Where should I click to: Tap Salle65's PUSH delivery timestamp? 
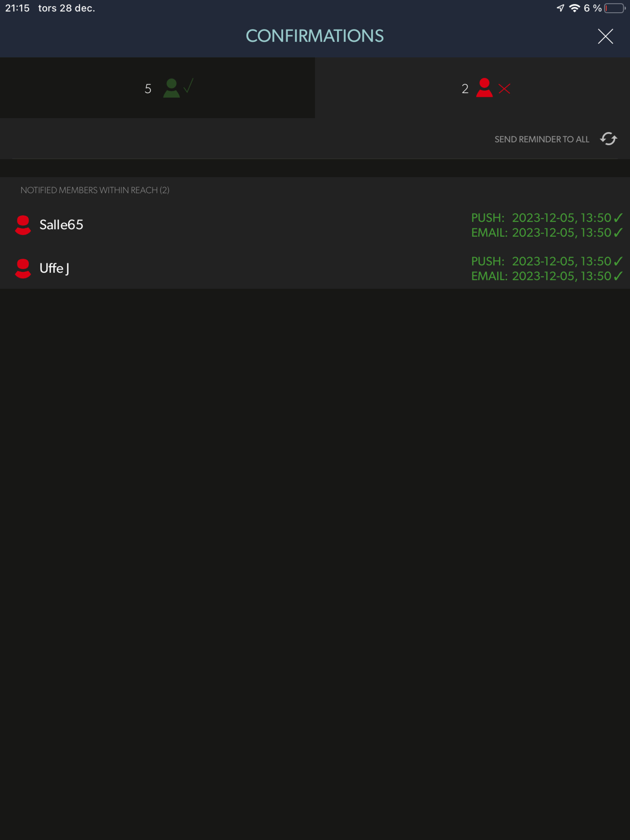546,218
